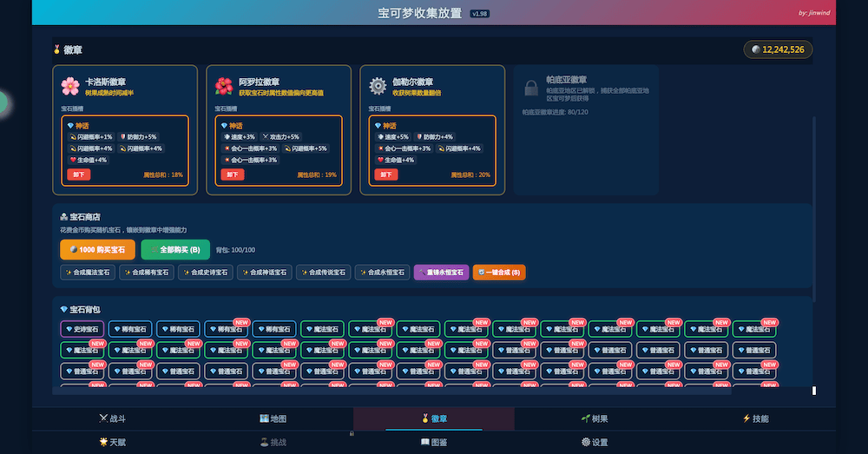The width and height of the screenshot is (868, 454).
Task: Buy a gem with the 1000 购买宝石 button
Action: click(97, 250)
